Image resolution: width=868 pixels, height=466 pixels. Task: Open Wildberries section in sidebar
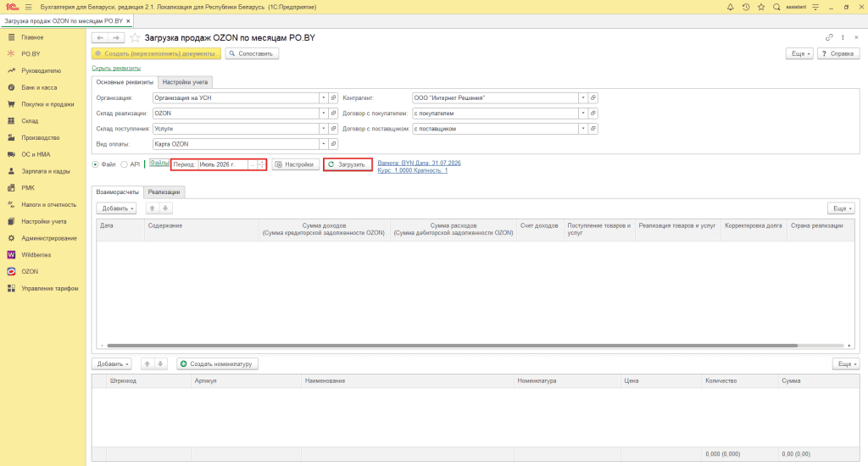click(36, 255)
